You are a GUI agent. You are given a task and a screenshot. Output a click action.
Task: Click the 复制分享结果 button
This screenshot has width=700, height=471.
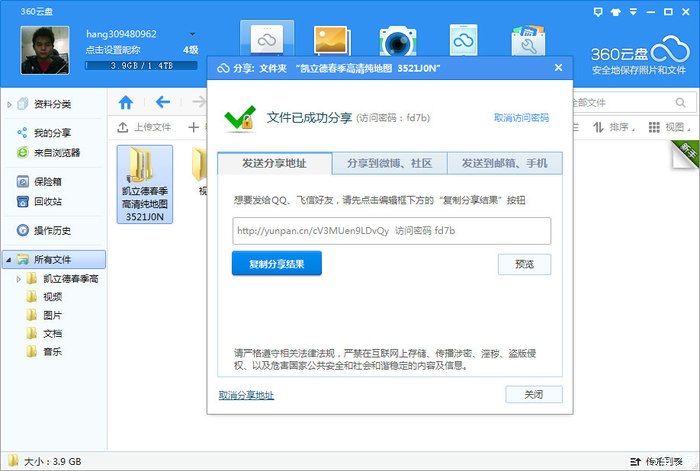click(277, 264)
